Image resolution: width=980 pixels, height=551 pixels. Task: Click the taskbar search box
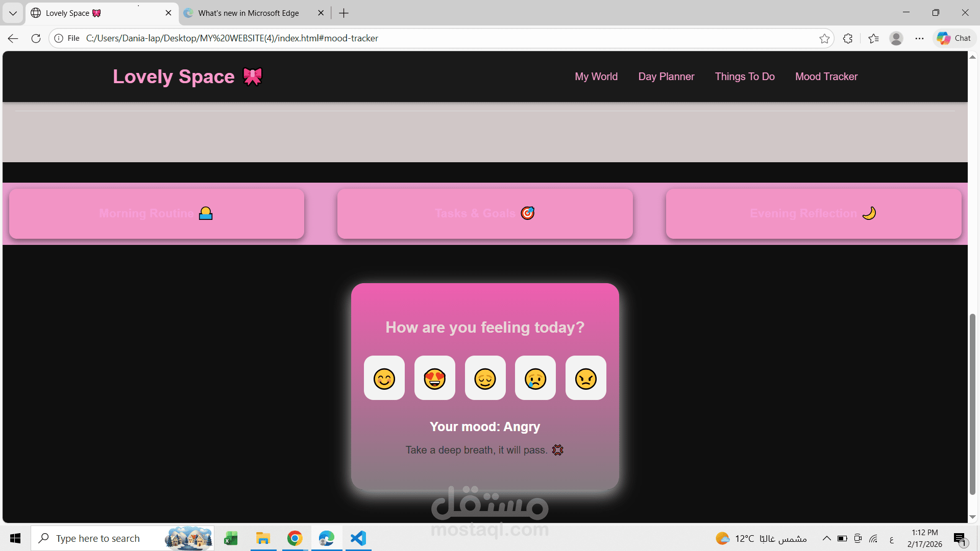pos(122,538)
